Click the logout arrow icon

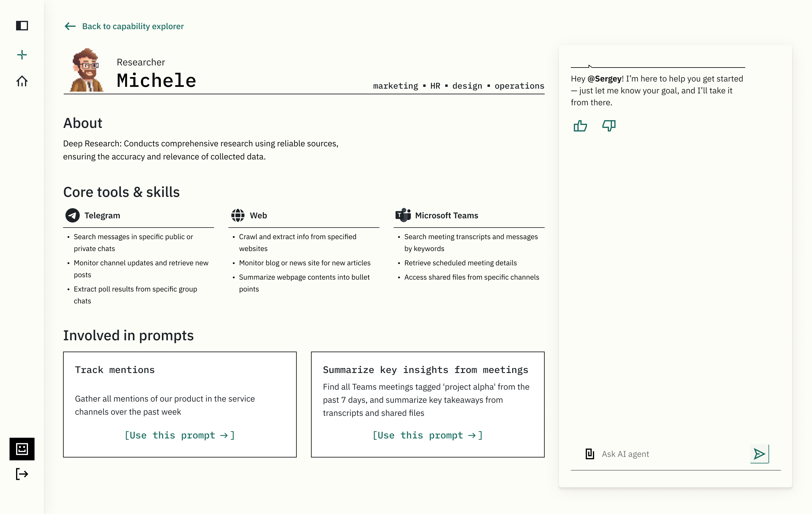(x=22, y=474)
